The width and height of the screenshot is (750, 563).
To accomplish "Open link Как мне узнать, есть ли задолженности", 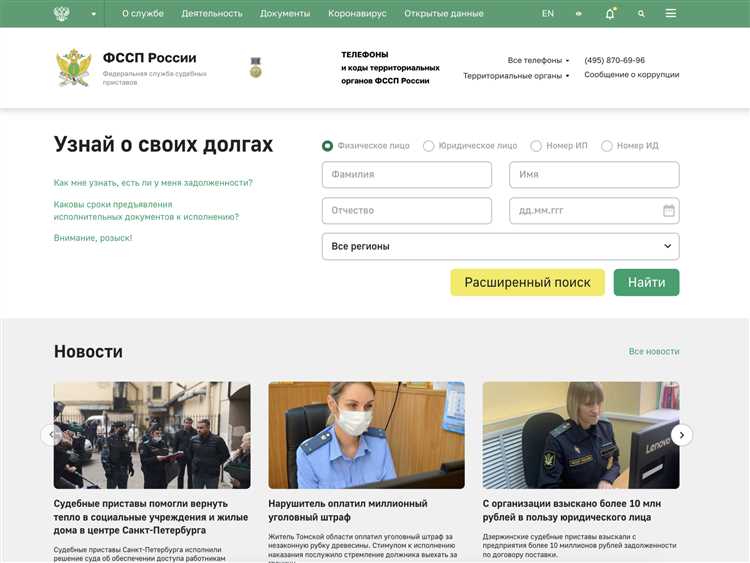I will coord(153,183).
